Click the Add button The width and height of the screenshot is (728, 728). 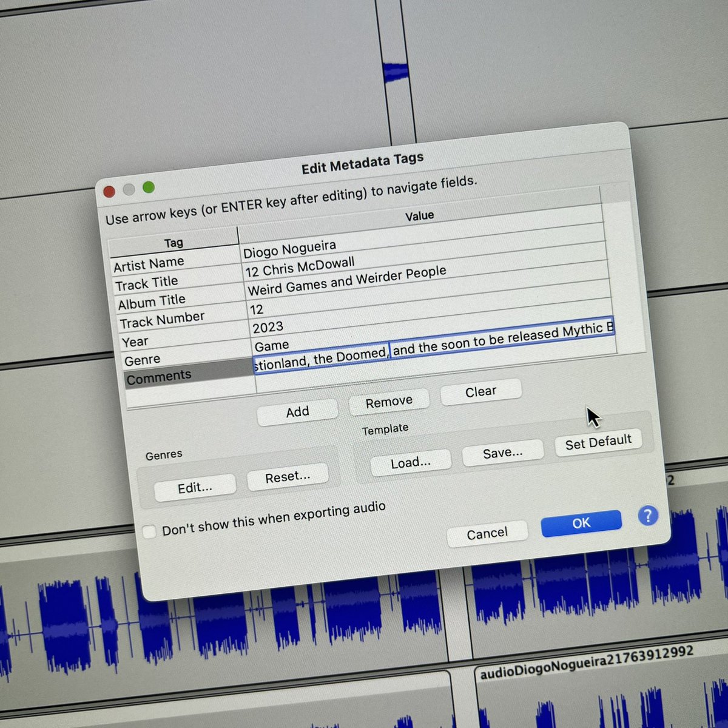pos(297,412)
